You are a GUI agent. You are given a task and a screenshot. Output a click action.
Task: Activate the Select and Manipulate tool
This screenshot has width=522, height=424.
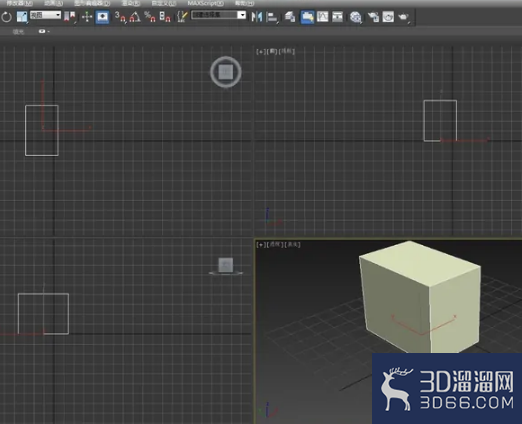pyautogui.click(x=87, y=17)
